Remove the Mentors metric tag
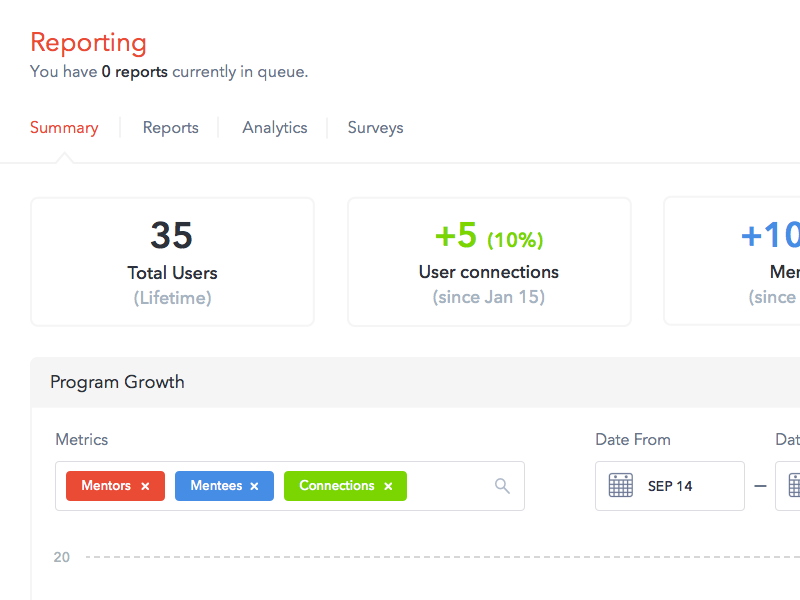The width and height of the screenshot is (800, 600). 145,486
